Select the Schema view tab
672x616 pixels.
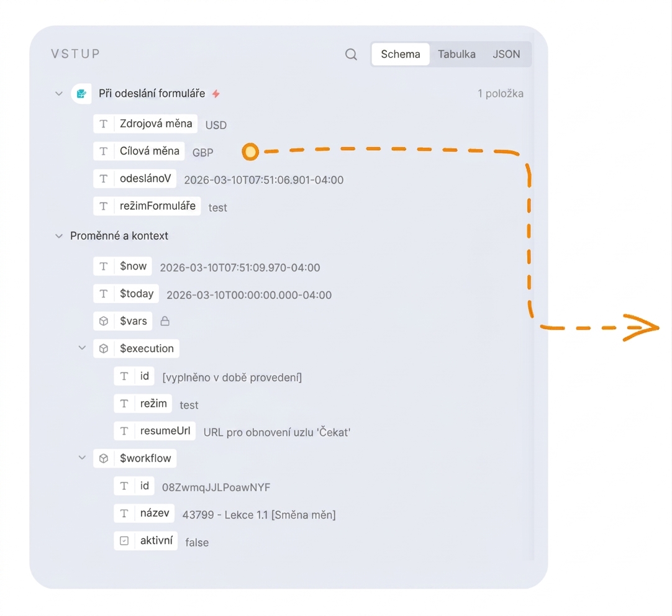pos(401,54)
